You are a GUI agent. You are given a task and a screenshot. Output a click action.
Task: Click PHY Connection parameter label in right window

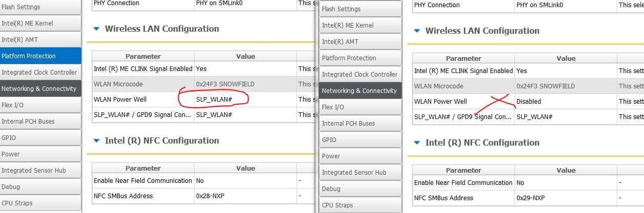pos(437,5)
